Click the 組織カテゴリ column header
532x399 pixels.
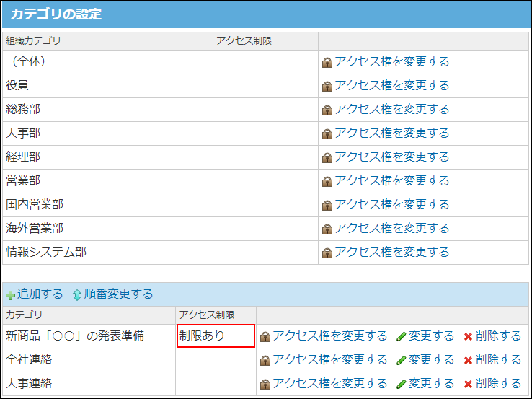pyautogui.click(x=33, y=40)
